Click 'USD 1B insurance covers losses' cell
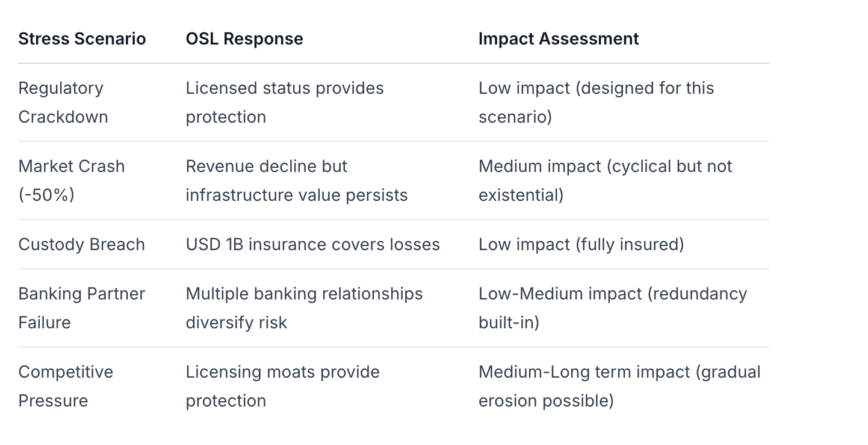Viewport: 868px width, 445px height. [x=313, y=245]
